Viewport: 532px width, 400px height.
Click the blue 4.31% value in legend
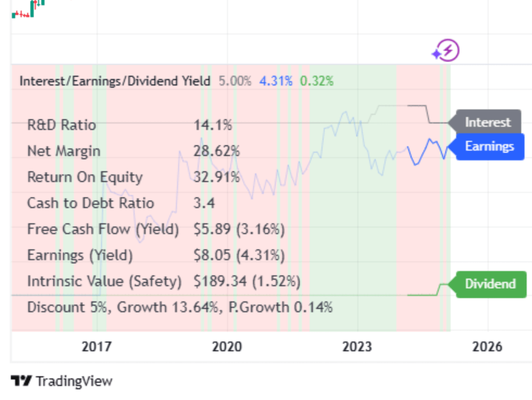[276, 81]
